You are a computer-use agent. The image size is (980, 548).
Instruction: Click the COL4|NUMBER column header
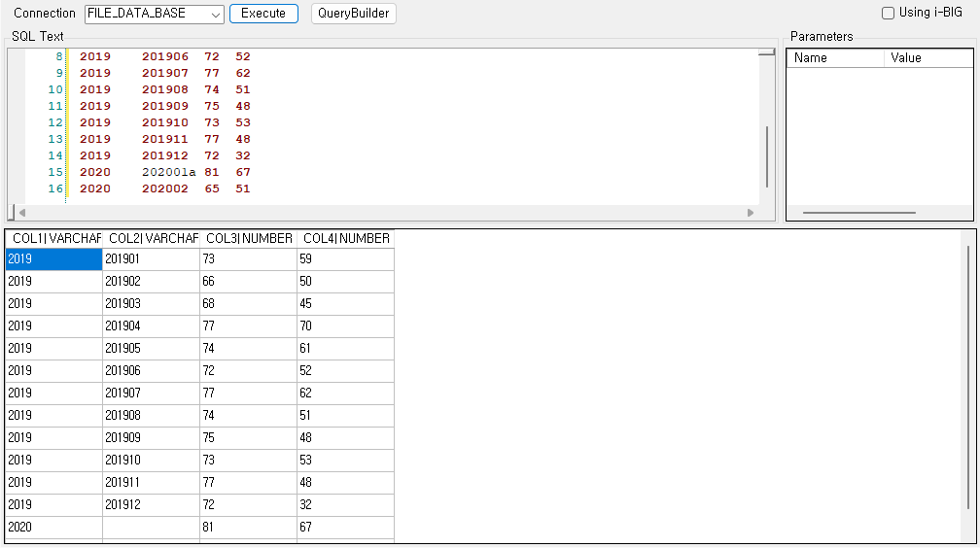tap(345, 238)
